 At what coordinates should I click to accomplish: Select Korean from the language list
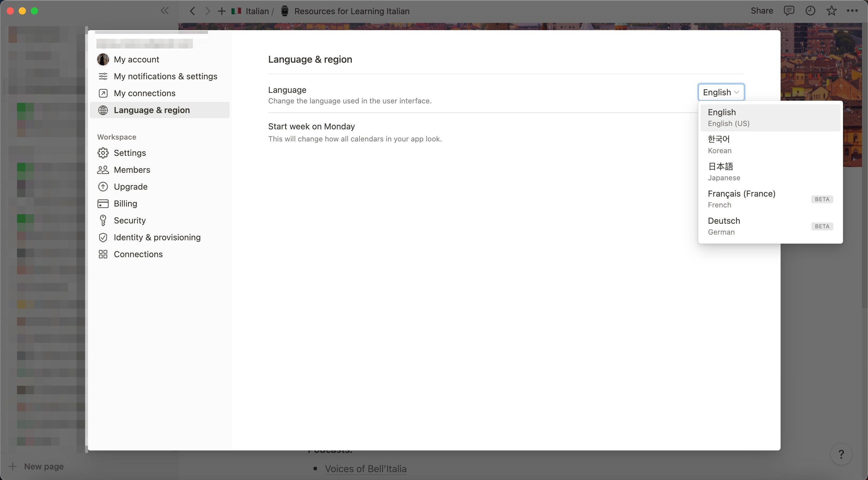coord(770,144)
